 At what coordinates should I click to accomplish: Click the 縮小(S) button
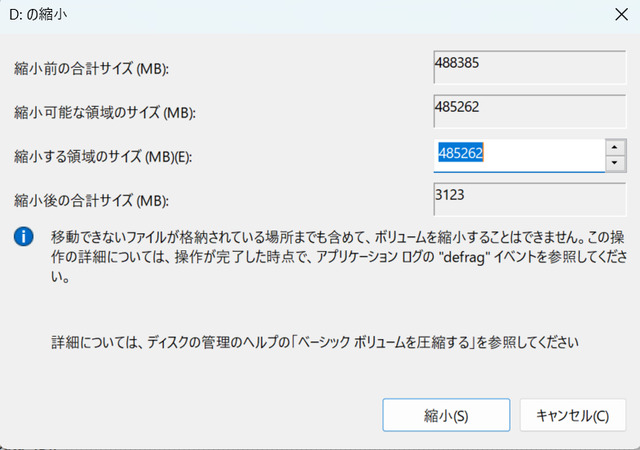pyautogui.click(x=445, y=413)
